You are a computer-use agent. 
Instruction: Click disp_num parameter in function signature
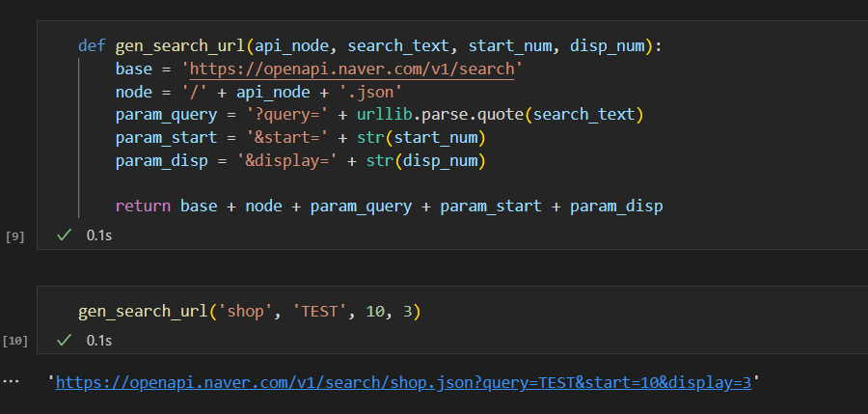click(x=608, y=46)
